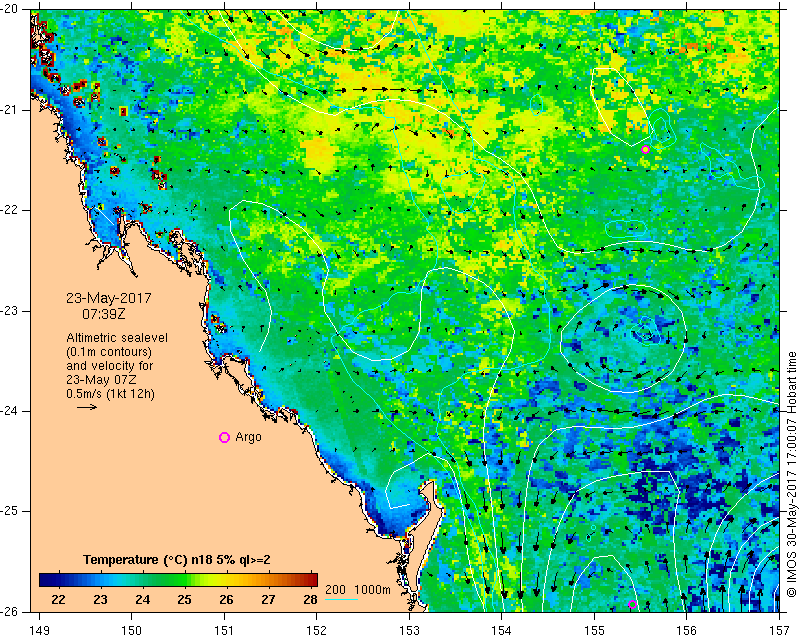This screenshot has height=640, width=800.
Task: Click the vertical "© IMOS 30-May-2017 17:00:07 Hobart time" text
Action: [x=791, y=474]
